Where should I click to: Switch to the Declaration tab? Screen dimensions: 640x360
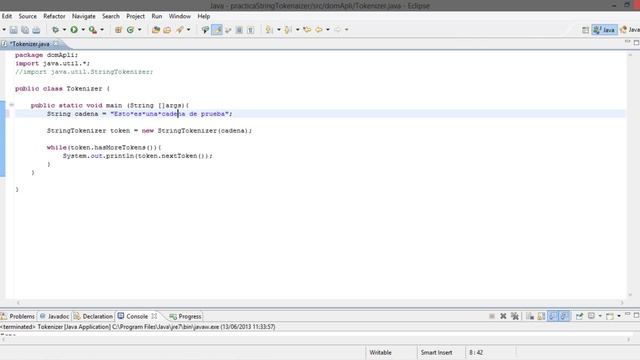click(93, 316)
